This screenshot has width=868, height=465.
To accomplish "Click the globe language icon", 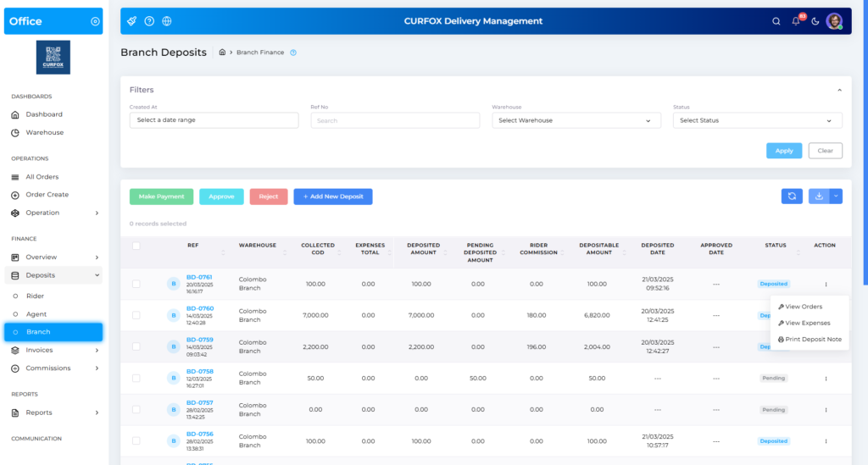I will click(x=167, y=21).
